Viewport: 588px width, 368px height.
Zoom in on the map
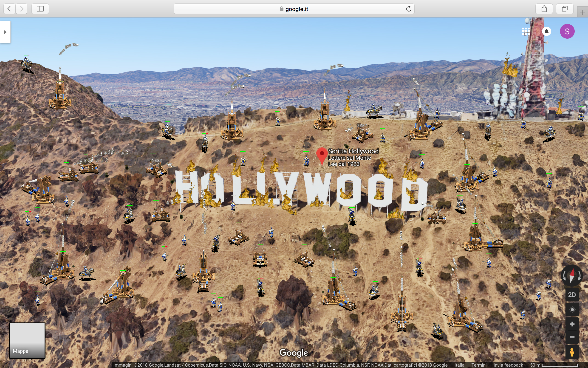pos(572,324)
